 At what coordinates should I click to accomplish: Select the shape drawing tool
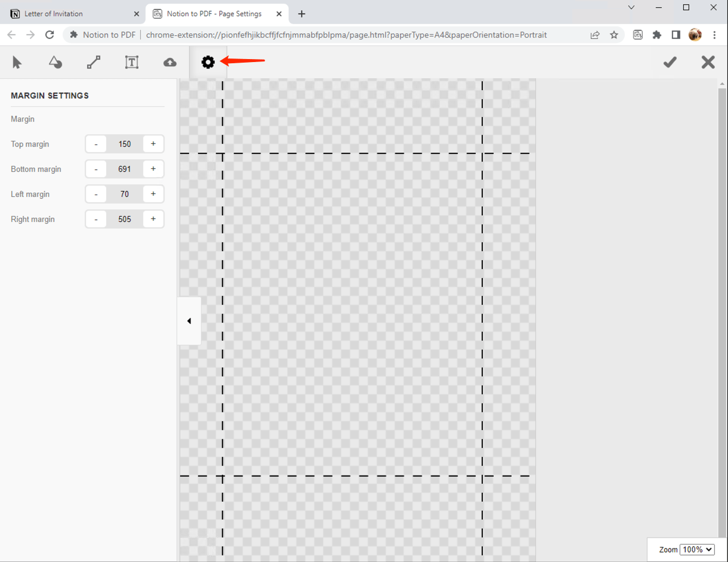pos(55,62)
